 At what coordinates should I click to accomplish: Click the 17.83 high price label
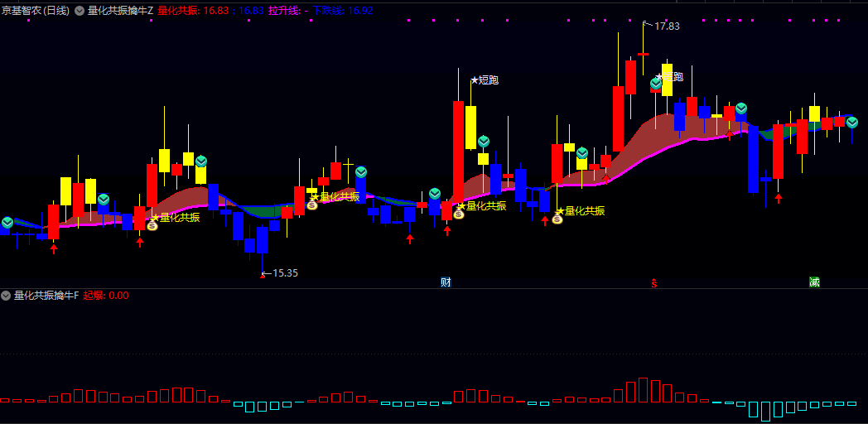[667, 26]
